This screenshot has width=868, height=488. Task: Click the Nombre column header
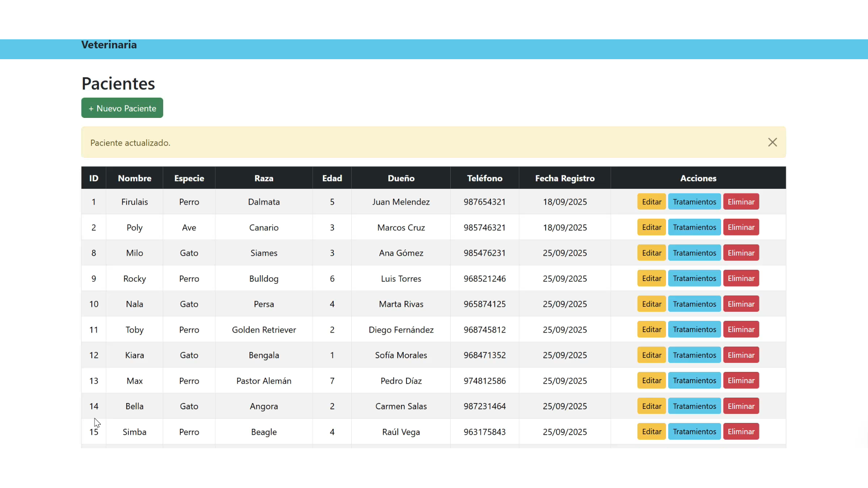tap(134, 178)
